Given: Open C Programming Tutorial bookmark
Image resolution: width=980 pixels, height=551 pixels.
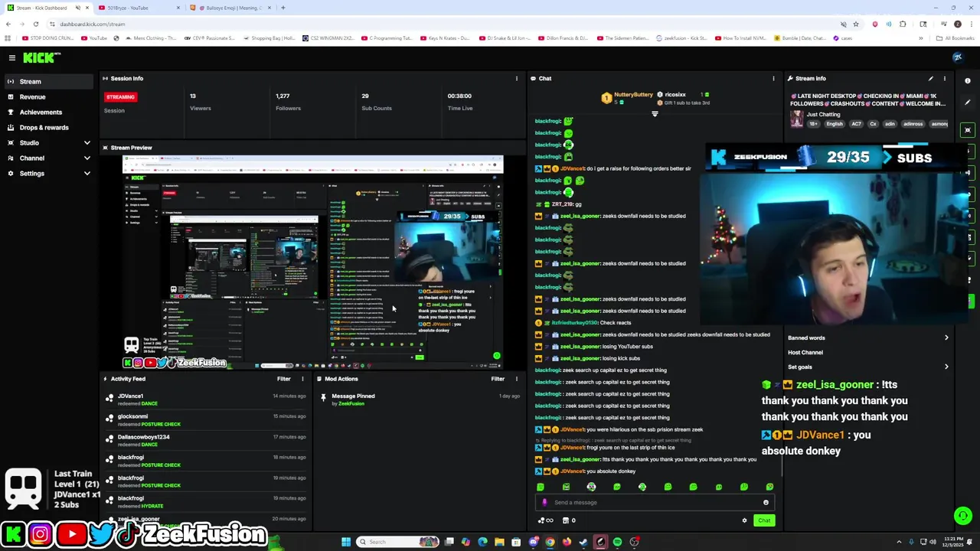Looking at the screenshot, I should click(x=387, y=38).
